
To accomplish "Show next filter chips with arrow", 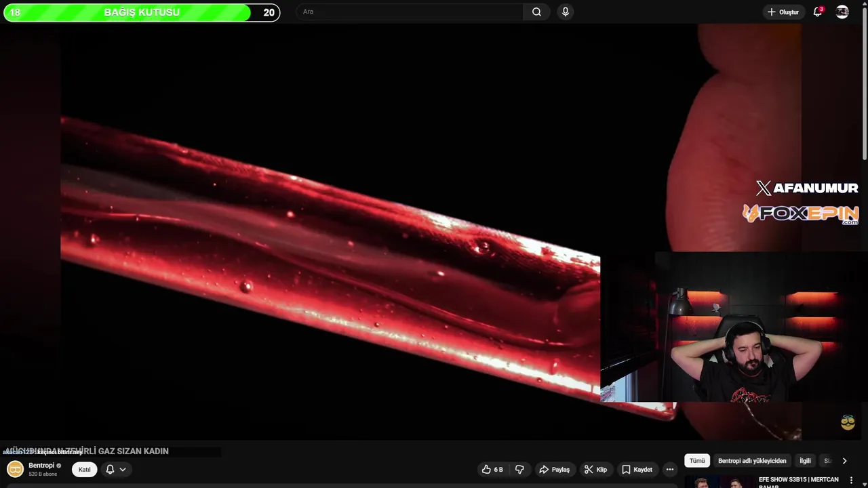I will 844,461.
